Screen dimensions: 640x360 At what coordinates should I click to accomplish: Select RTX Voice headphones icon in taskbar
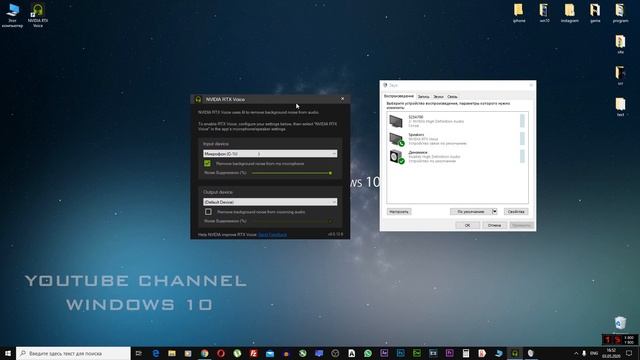point(515,353)
